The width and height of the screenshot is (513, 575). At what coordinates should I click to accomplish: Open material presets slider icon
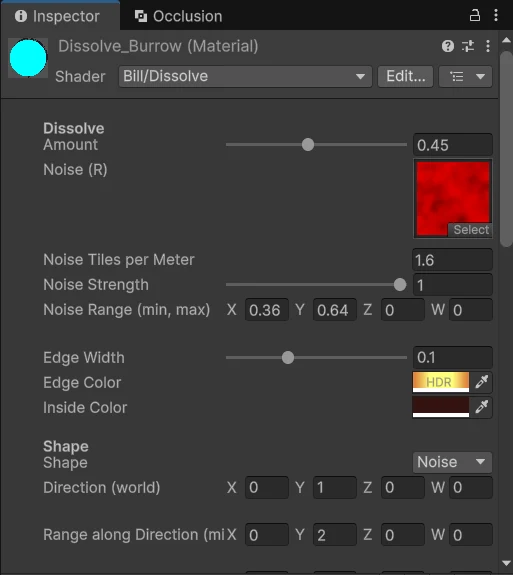468,46
